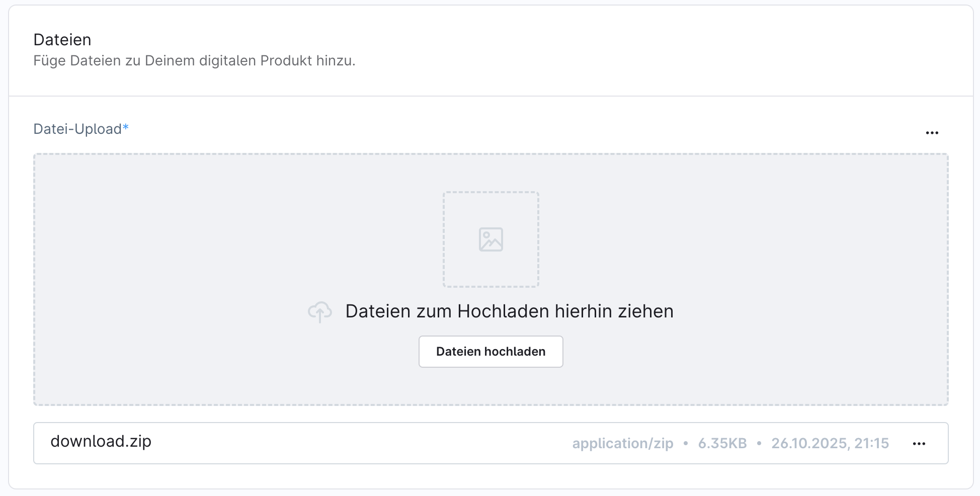Click the "Dateien zum Hochladen hierhin ziehen" text

509,311
